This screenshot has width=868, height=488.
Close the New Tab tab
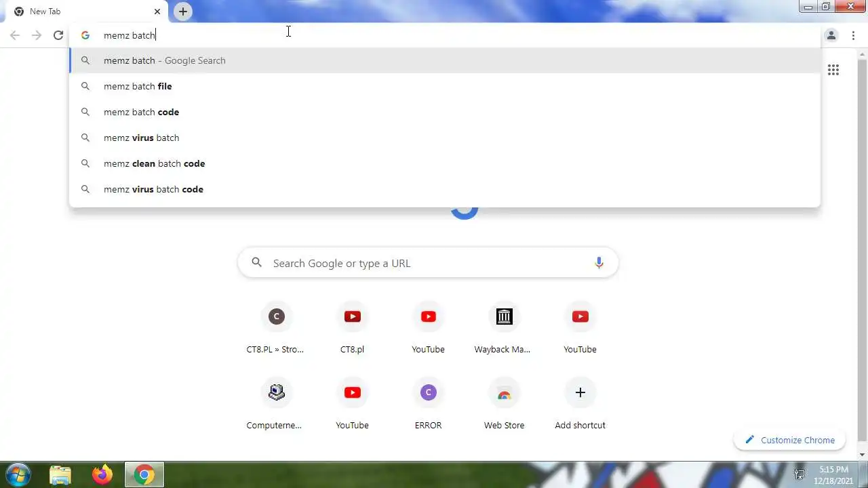(x=157, y=12)
